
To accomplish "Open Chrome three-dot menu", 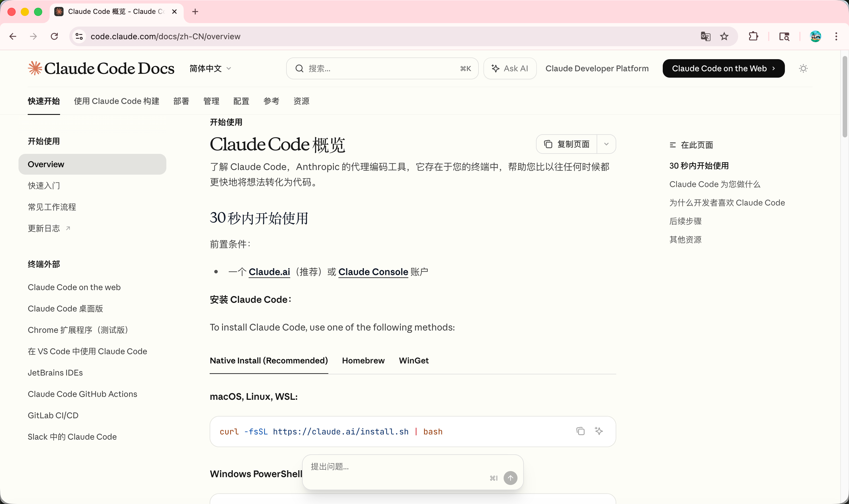I will [x=836, y=36].
